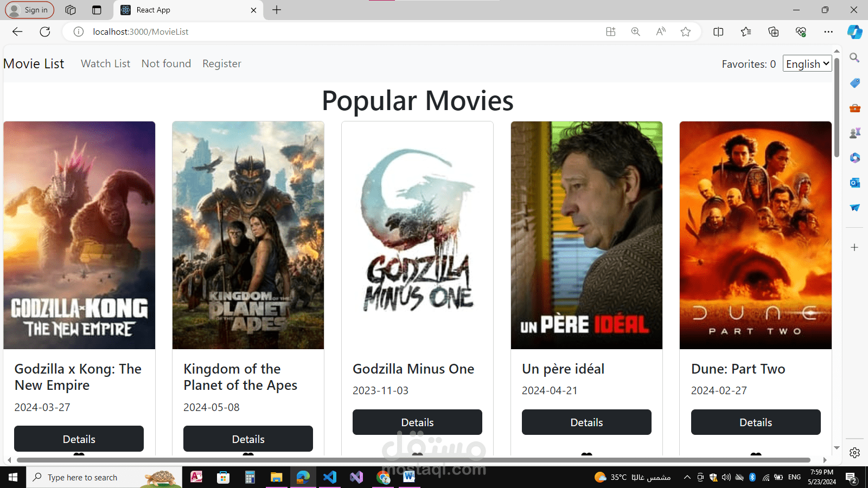Image resolution: width=868 pixels, height=488 pixels.
Task: Expand the English language dropdown
Action: coord(807,63)
